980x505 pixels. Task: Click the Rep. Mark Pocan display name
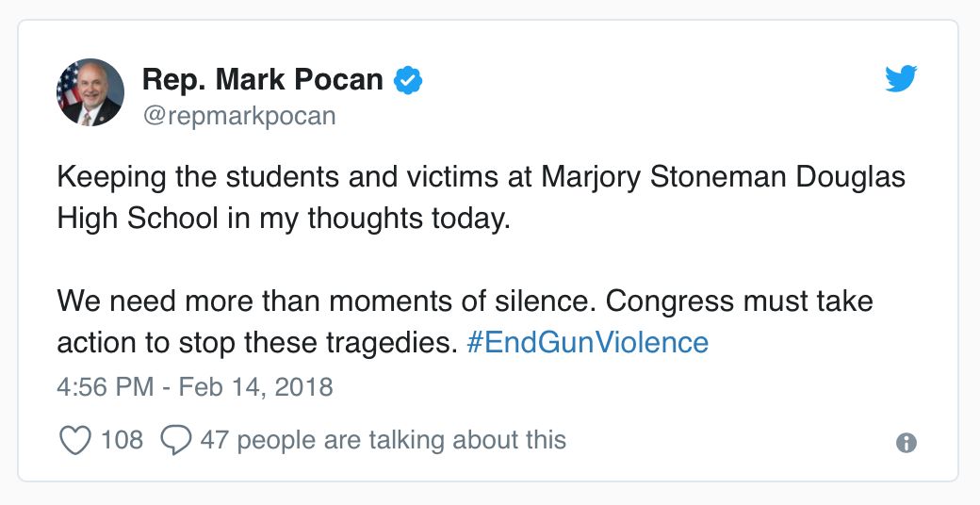pyautogui.click(x=262, y=80)
